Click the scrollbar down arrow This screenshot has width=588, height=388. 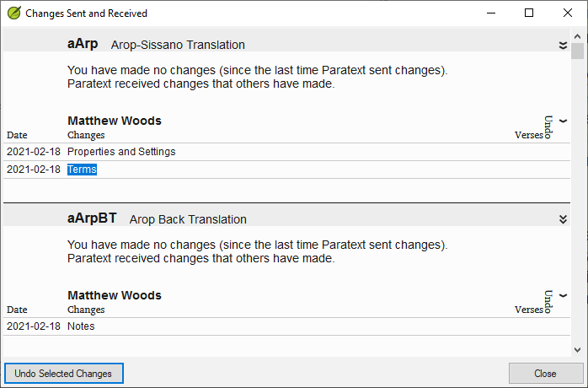tap(578, 350)
